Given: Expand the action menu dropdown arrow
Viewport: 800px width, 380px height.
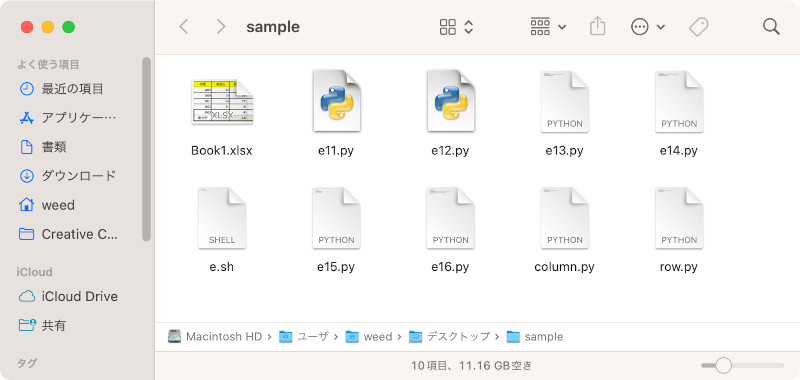Looking at the screenshot, I should click(x=660, y=27).
